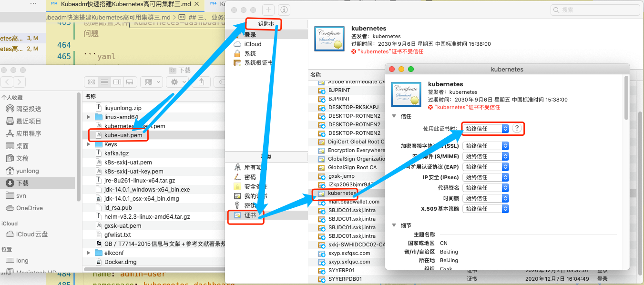Collapse the 信任 section disclosure triangle
Image resolution: width=644 pixels, height=285 pixels.
pyautogui.click(x=394, y=116)
